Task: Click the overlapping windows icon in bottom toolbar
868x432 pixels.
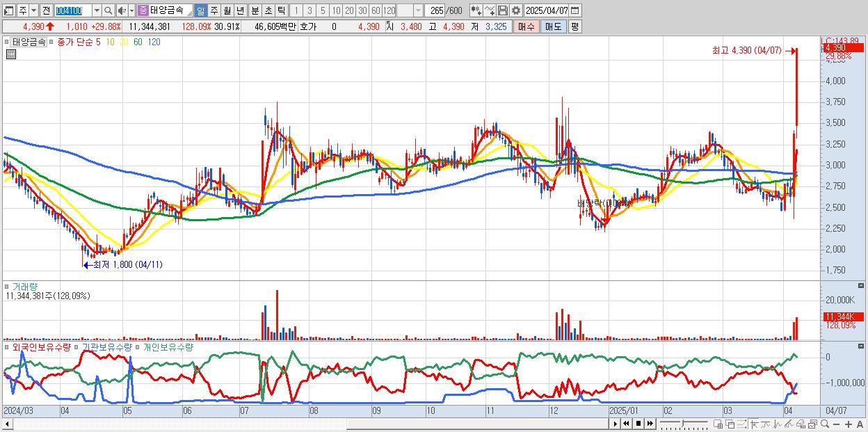Action: [730, 424]
